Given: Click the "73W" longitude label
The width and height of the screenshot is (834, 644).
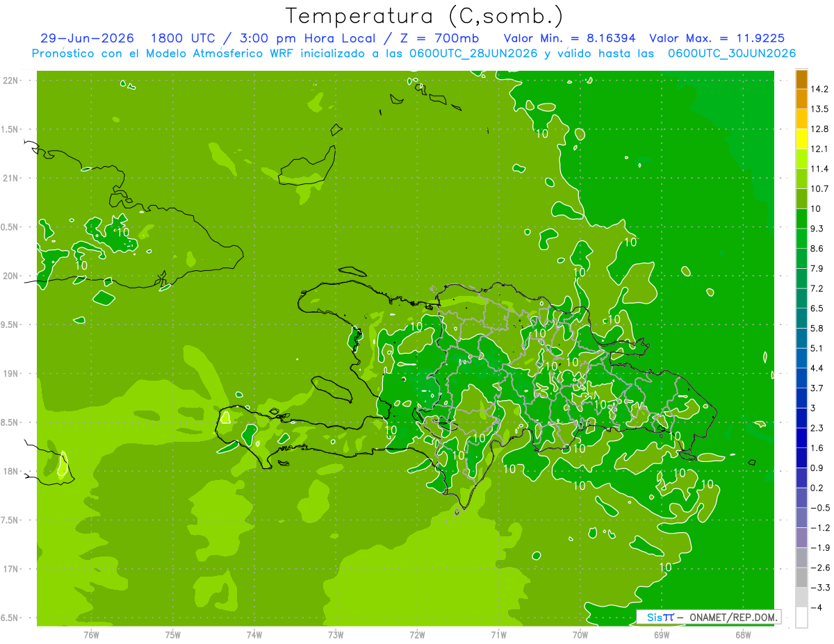Looking at the screenshot, I should [336, 634].
